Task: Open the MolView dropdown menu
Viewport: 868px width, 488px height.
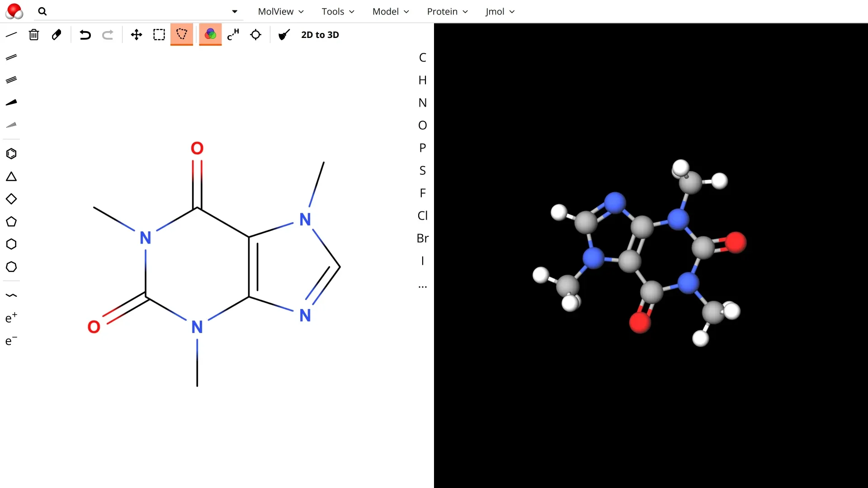Action: point(280,12)
